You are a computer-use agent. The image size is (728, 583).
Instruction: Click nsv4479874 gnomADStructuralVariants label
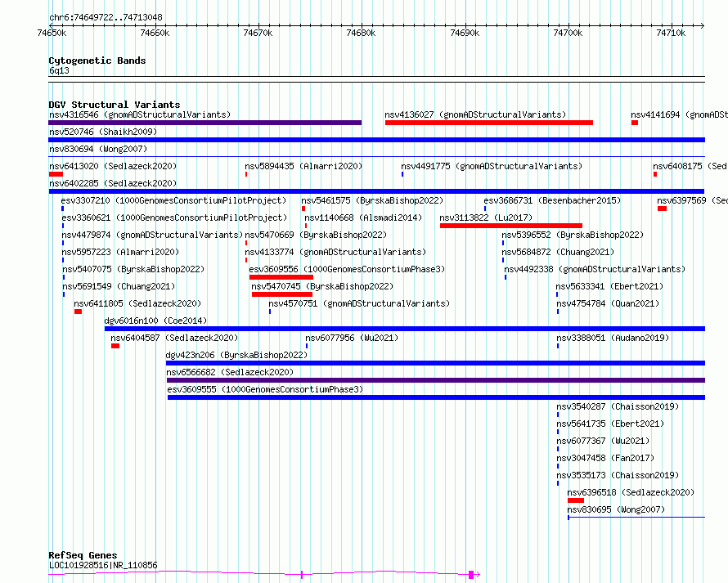point(152,235)
